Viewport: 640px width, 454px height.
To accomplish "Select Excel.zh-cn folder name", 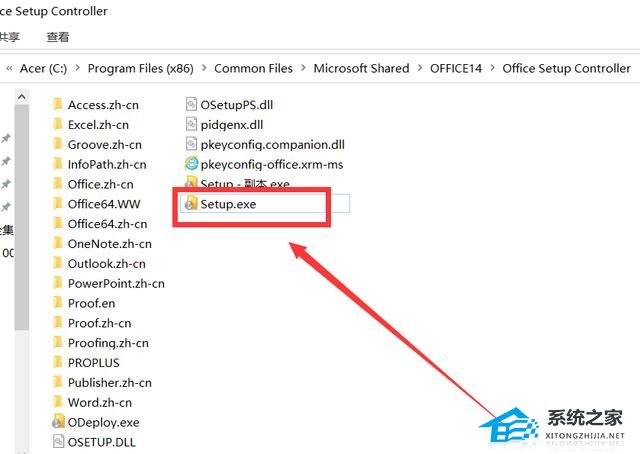I will coord(98,125).
